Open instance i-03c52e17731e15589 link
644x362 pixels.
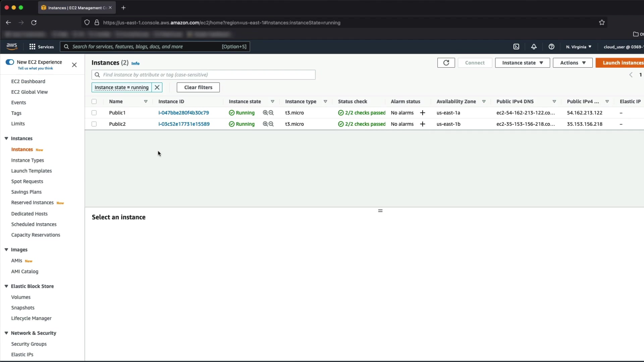[184, 124]
